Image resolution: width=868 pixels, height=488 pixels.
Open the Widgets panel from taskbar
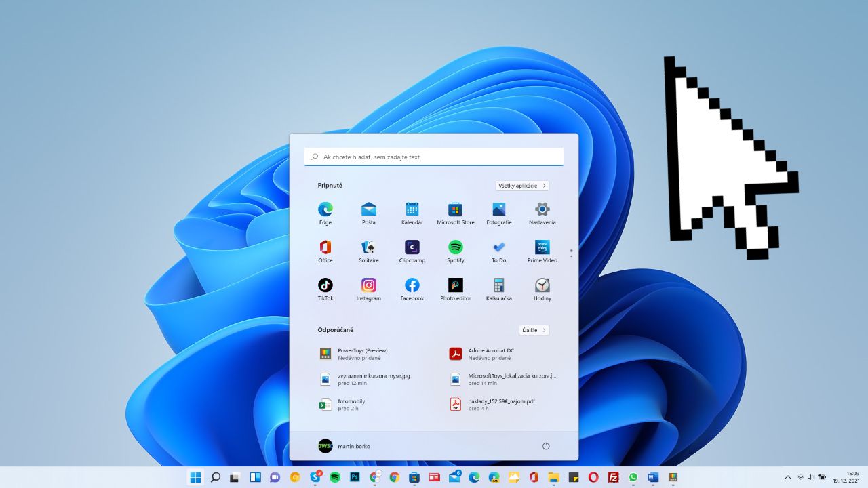(x=256, y=477)
